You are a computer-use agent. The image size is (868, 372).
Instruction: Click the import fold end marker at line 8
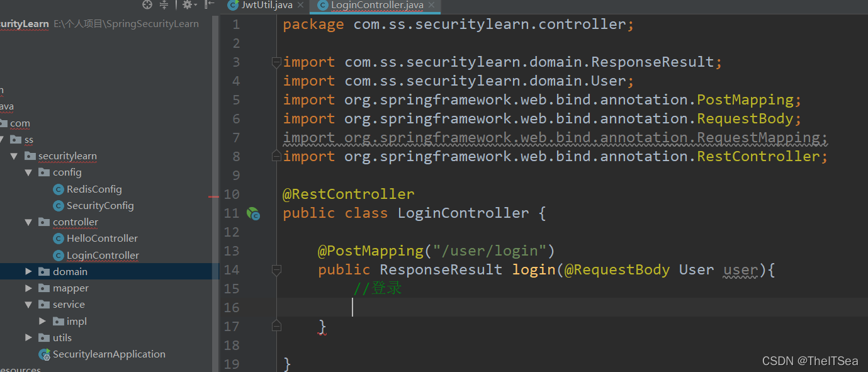(x=276, y=155)
